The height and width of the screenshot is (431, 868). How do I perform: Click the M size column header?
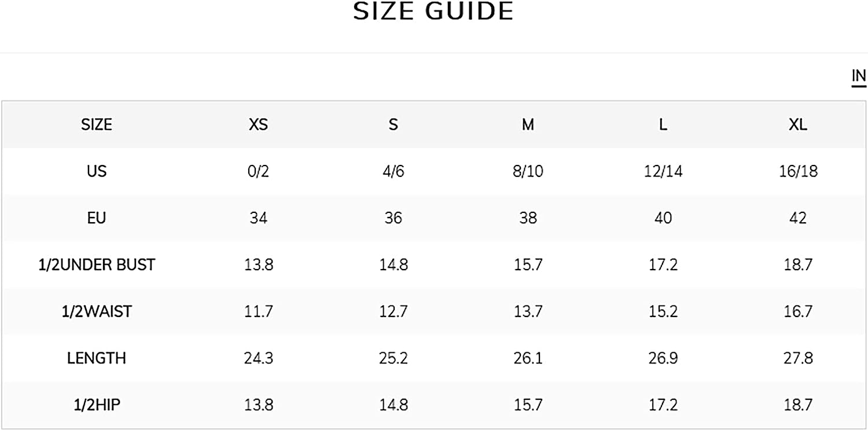coord(528,124)
